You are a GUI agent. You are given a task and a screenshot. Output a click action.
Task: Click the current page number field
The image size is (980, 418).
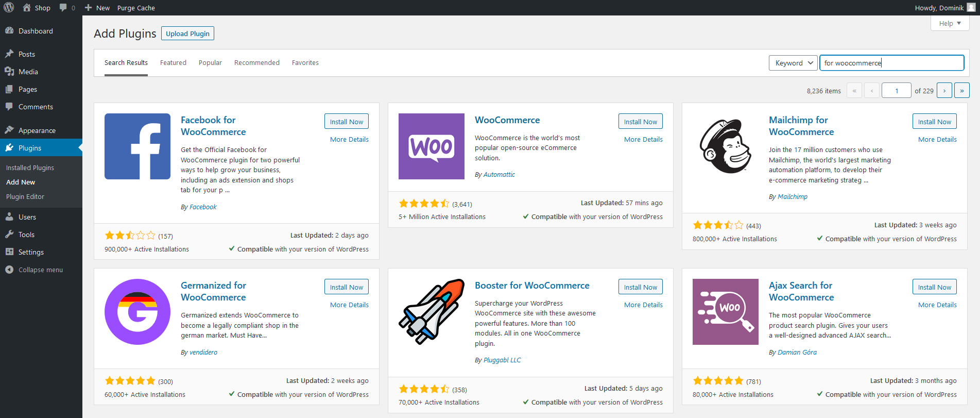[897, 90]
